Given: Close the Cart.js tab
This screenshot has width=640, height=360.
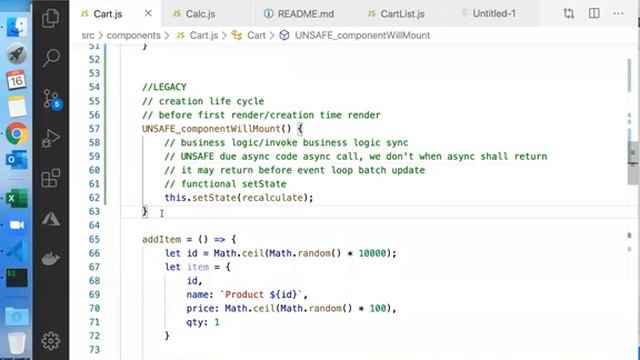Looking at the screenshot, I should coord(148,13).
